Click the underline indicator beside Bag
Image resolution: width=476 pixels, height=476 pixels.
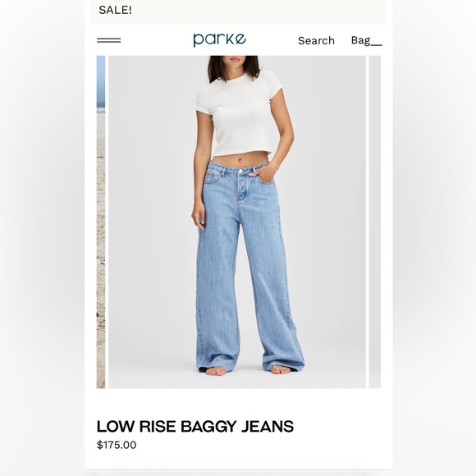point(377,45)
